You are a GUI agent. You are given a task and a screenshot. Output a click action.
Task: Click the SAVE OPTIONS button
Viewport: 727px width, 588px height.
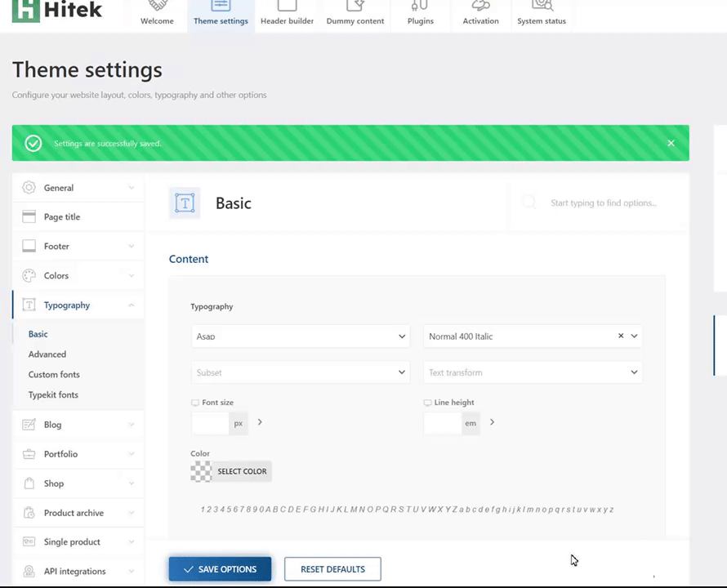220,569
